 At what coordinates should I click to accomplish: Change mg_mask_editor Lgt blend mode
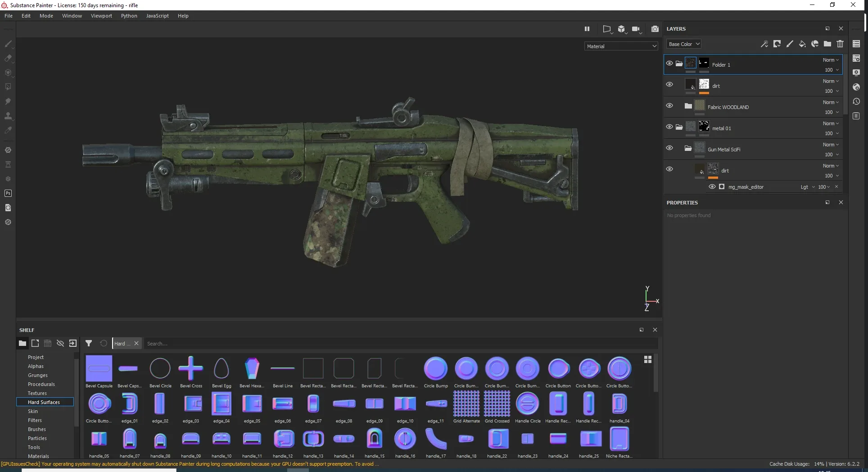pyautogui.click(x=808, y=187)
